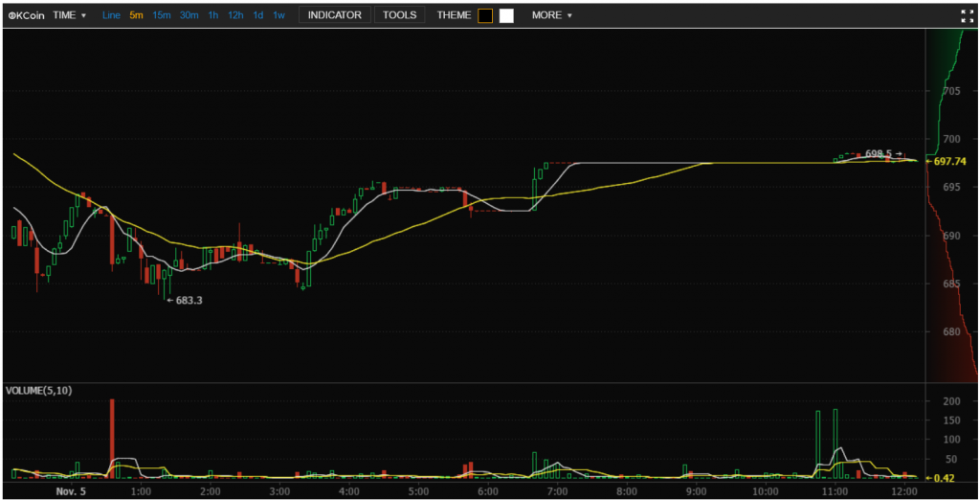
Task: Click the 683.3 low price marker
Action: click(x=189, y=300)
